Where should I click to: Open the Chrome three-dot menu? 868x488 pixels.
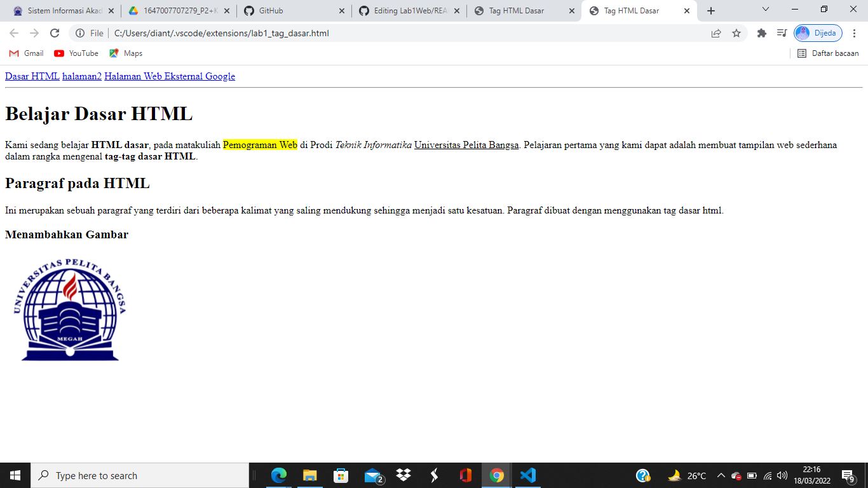(x=854, y=33)
